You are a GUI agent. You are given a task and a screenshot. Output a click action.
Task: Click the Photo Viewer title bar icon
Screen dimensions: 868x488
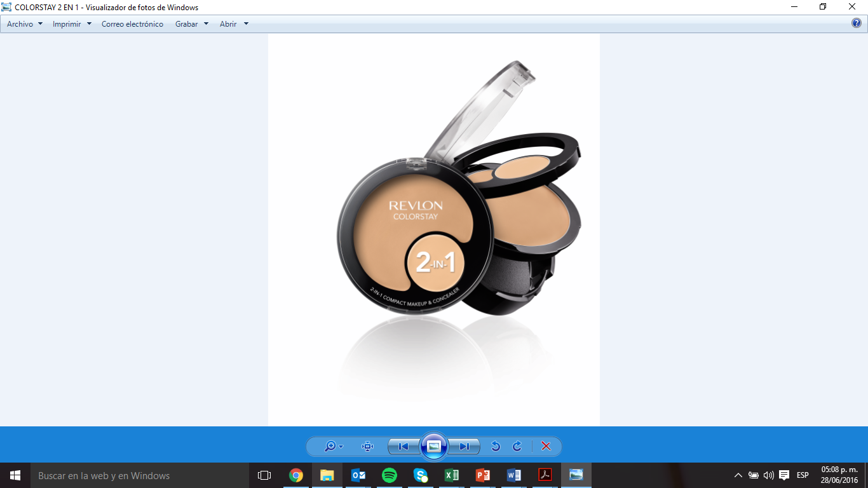[x=7, y=7]
